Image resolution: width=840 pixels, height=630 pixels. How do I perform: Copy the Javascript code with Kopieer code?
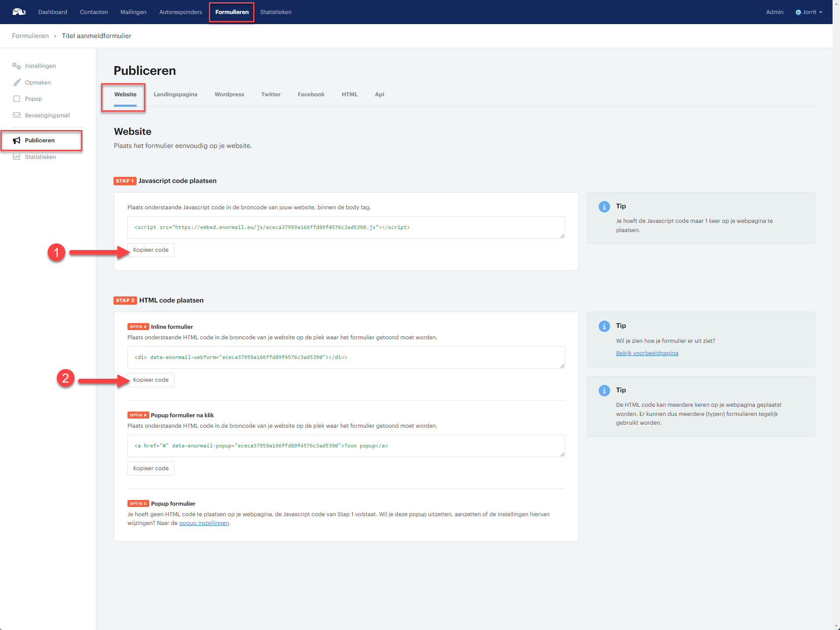point(151,250)
